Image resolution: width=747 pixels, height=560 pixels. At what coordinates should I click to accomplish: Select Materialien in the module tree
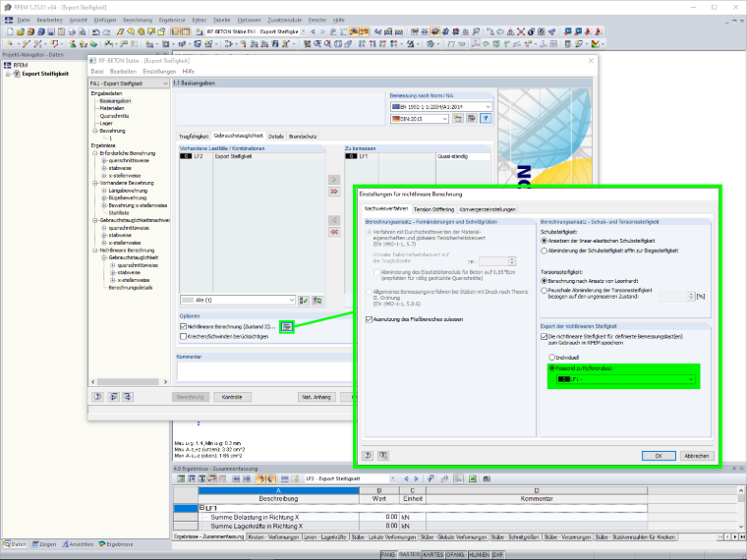[x=112, y=108]
